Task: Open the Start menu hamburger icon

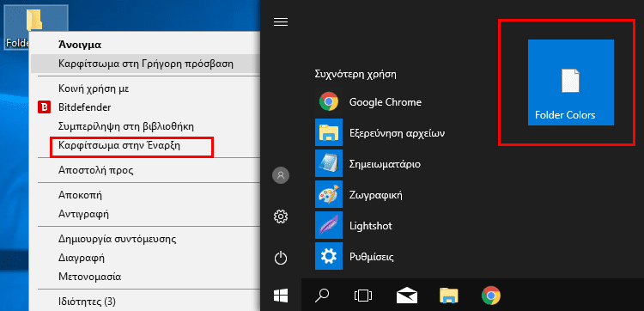Action: [x=281, y=21]
